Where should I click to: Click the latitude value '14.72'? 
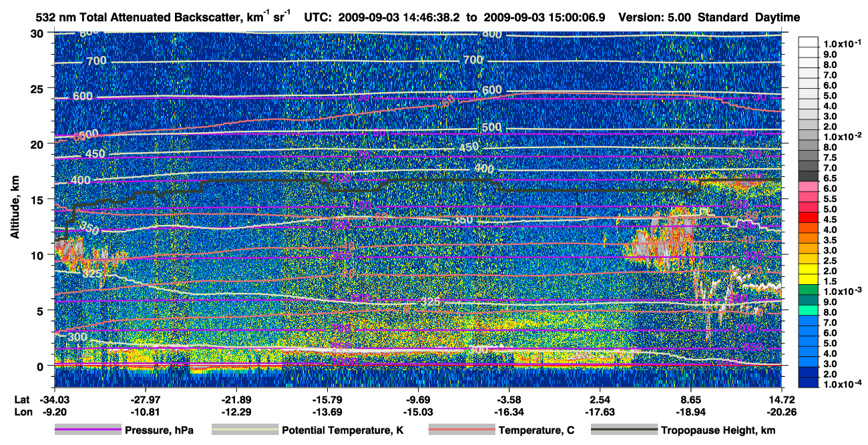(782, 400)
